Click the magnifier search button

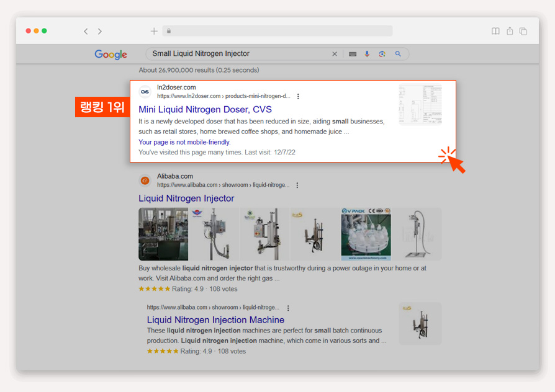[x=398, y=54]
